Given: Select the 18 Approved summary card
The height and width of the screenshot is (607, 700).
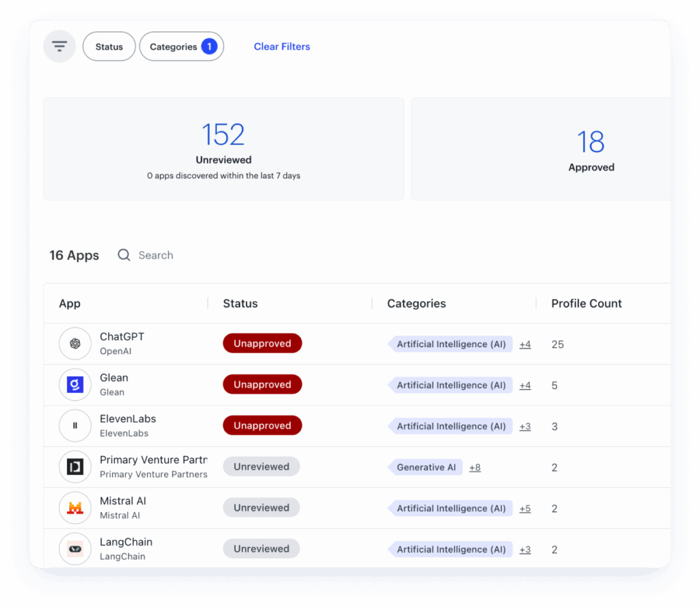Looking at the screenshot, I should [x=591, y=149].
